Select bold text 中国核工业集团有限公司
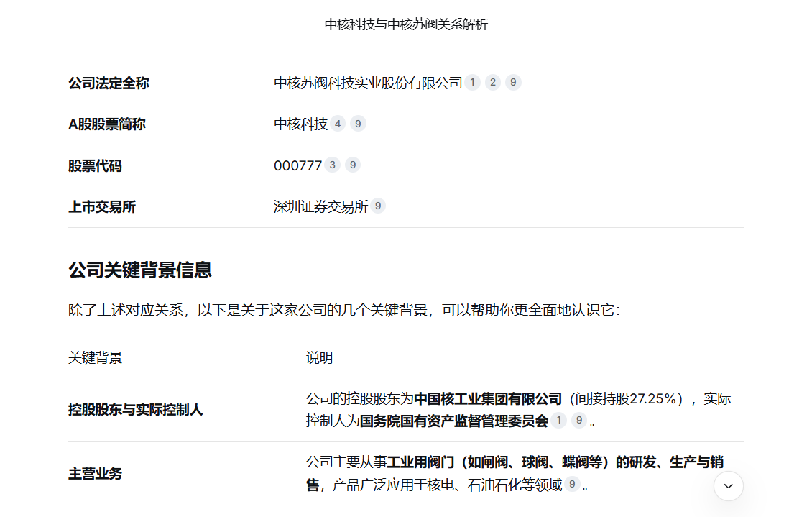The width and height of the screenshot is (812, 517). point(488,399)
